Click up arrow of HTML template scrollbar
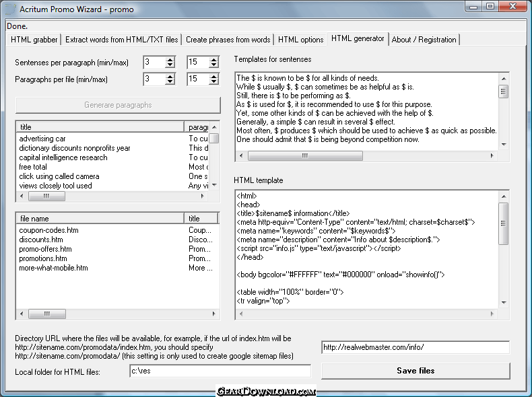 coord(504,196)
